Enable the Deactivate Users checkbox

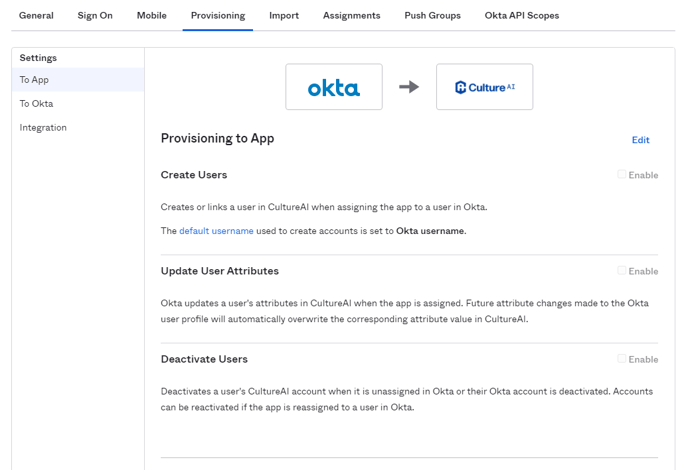click(x=621, y=359)
